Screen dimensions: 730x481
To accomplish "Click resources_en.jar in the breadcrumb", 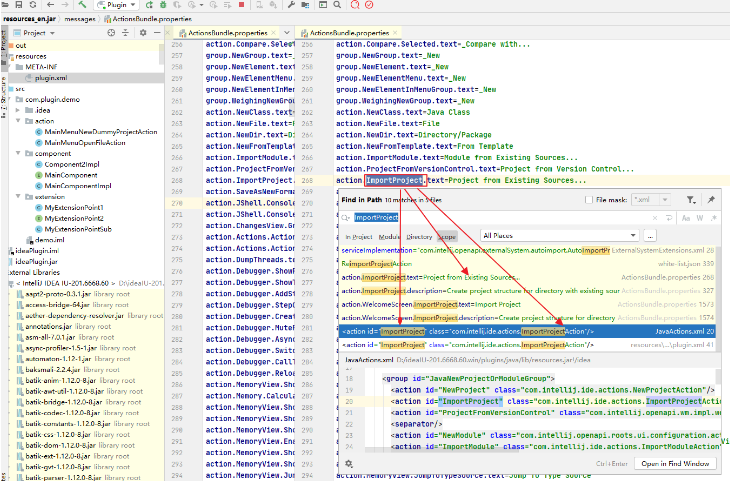I will pos(29,19).
